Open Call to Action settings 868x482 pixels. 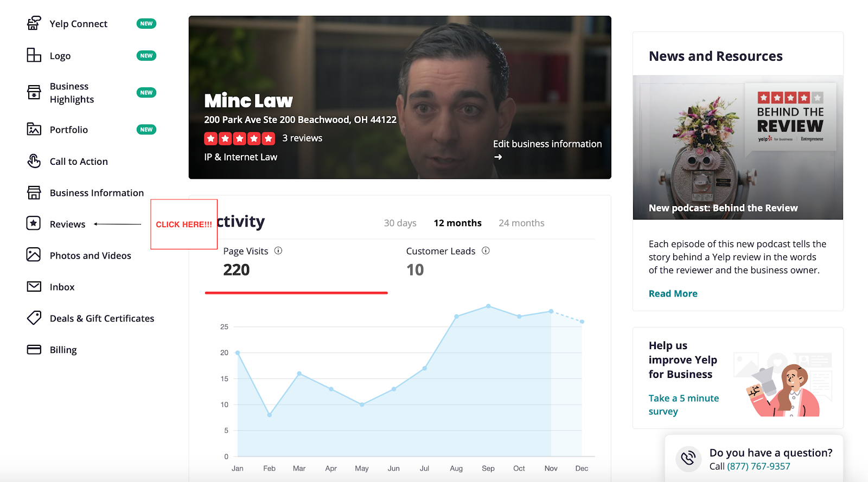coord(79,162)
